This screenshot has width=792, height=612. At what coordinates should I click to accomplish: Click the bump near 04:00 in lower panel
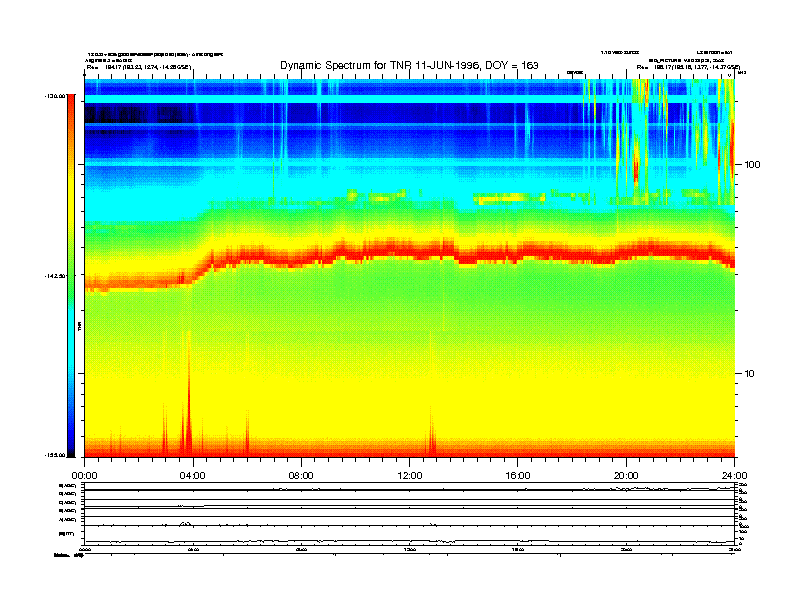tap(185, 523)
